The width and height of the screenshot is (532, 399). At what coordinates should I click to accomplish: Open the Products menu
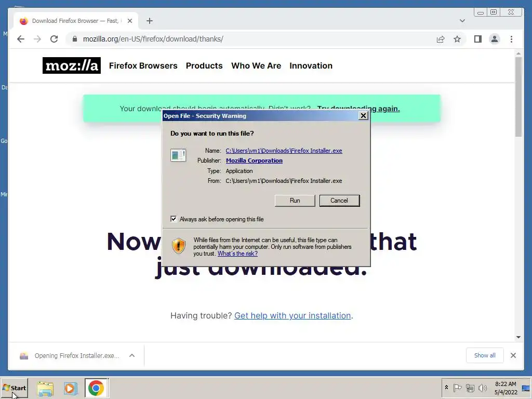tap(204, 65)
